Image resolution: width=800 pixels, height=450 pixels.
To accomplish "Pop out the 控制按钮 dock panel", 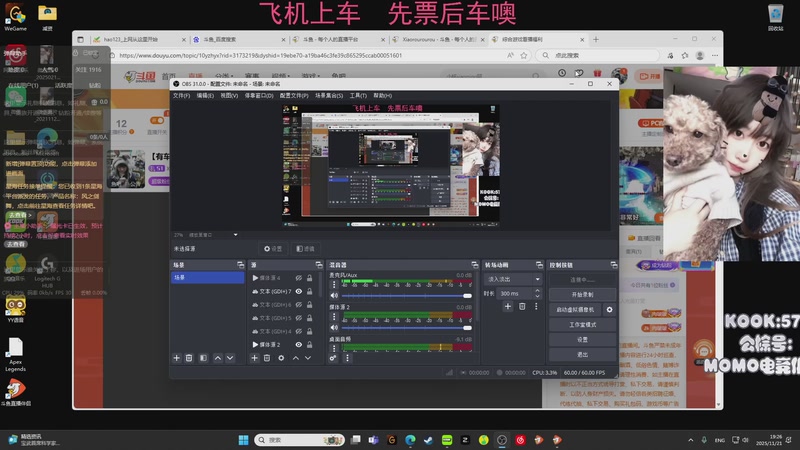I will point(614,265).
